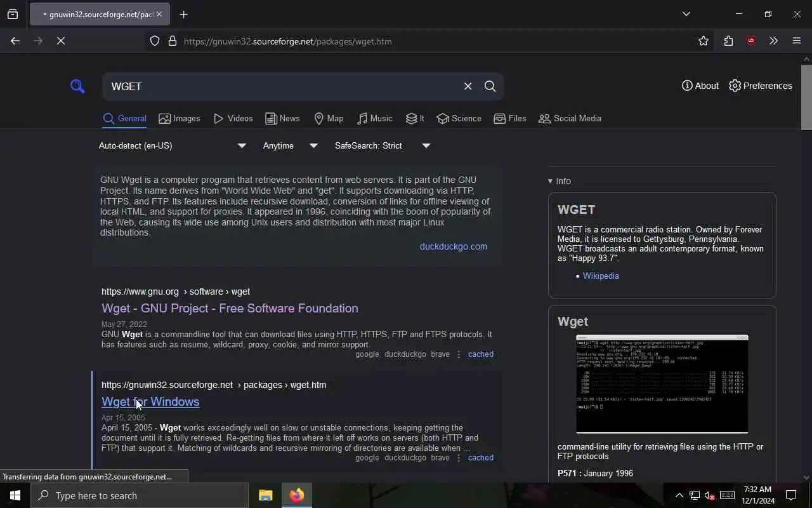The height and width of the screenshot is (508, 812).
Task: Open the Windows Start menu
Action: pos(15,495)
